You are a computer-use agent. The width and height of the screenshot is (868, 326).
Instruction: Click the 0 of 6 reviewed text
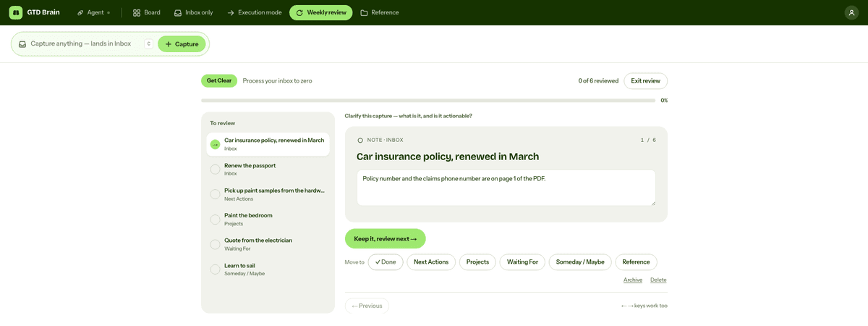598,81
